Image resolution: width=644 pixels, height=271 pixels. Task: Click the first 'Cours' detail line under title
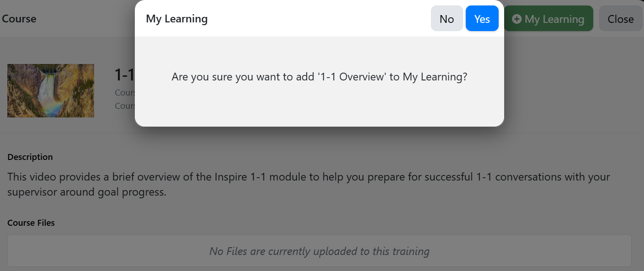point(125,93)
